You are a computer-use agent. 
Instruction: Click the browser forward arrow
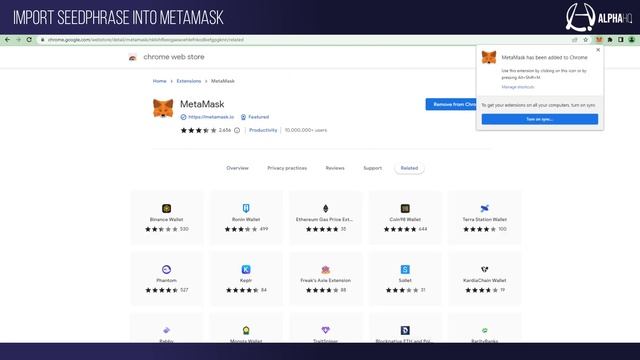18,40
